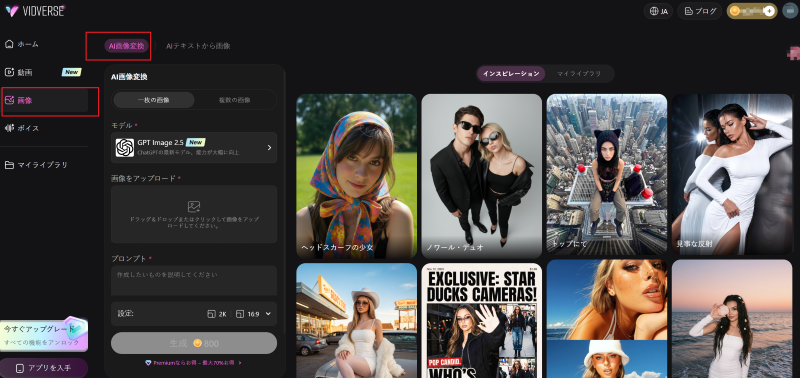Add credits with the plus icon
Image resolution: width=800 pixels, height=378 pixels.
[x=769, y=11]
